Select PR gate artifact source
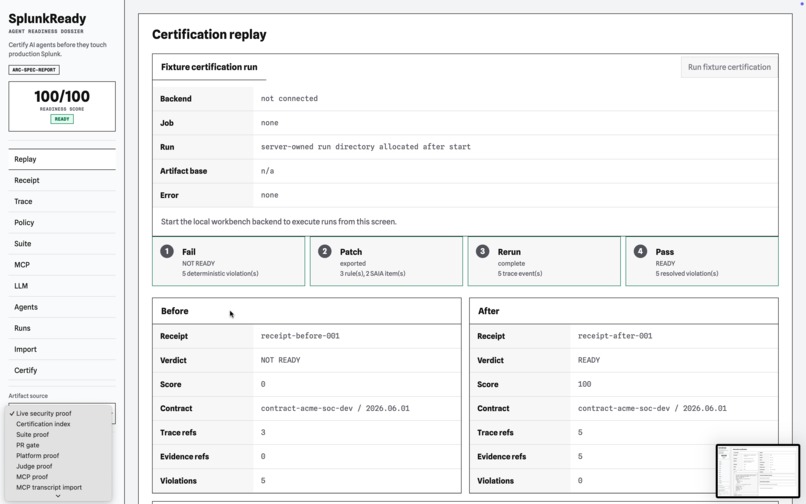The height and width of the screenshot is (504, 806). 59,445
